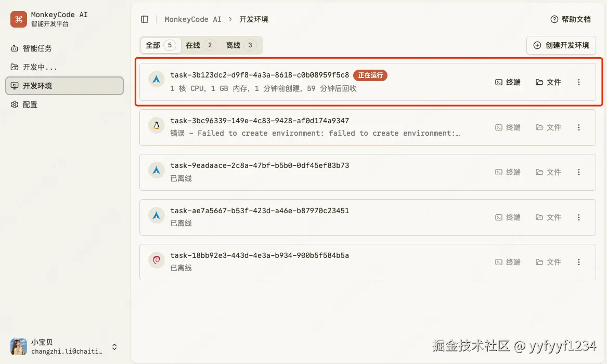Open 终端 for task-ae7a5667
This screenshot has width=607, height=364.
coord(508,217)
